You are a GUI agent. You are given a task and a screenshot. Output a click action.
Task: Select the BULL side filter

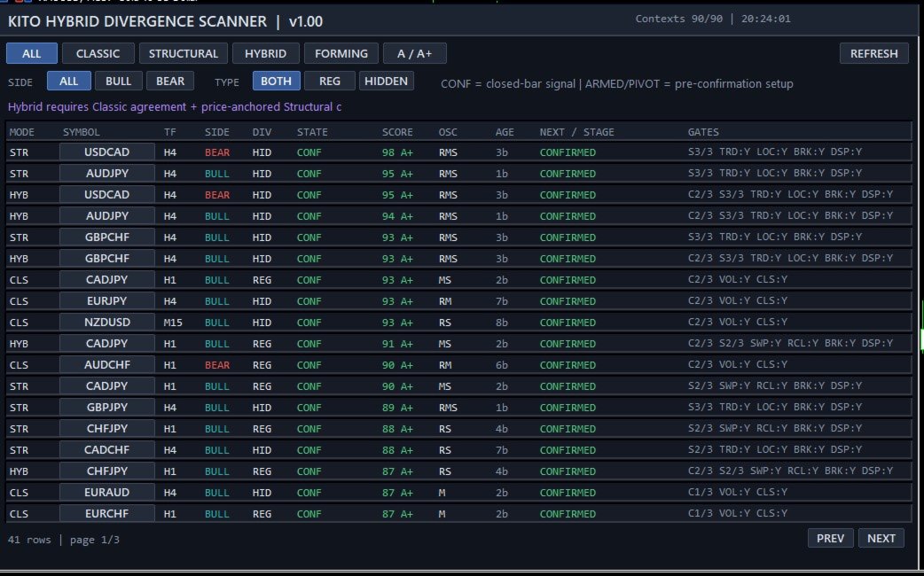click(119, 82)
